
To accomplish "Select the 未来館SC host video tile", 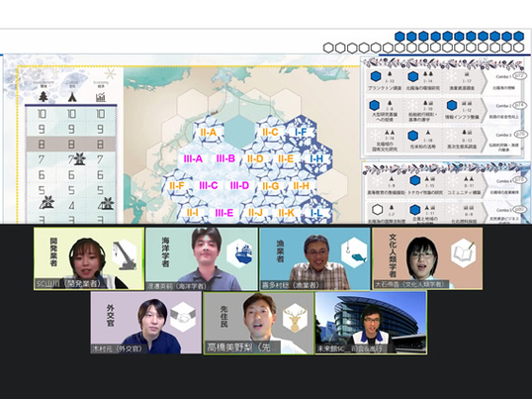I will [x=371, y=323].
